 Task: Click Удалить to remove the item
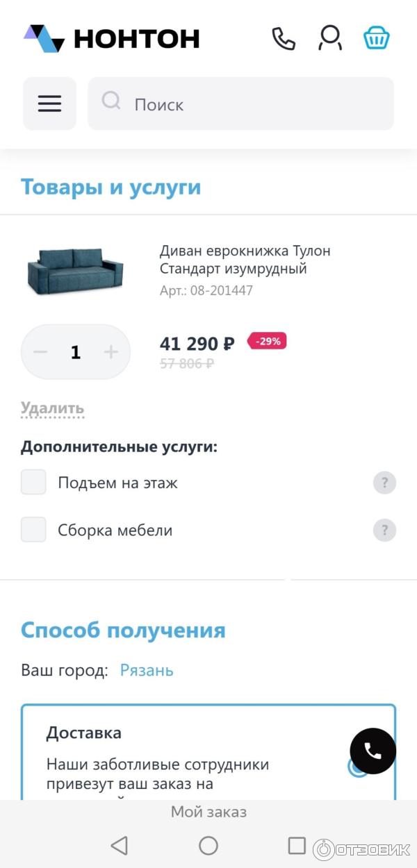(x=52, y=408)
